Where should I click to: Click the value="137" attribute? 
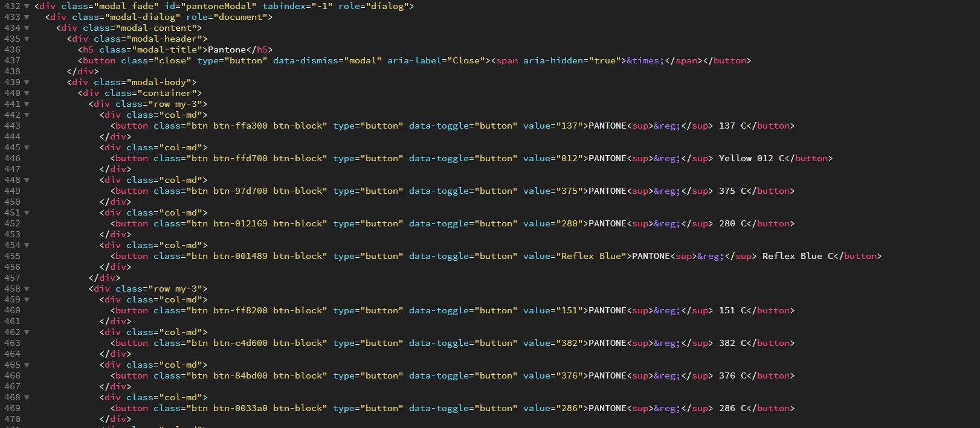(553, 126)
